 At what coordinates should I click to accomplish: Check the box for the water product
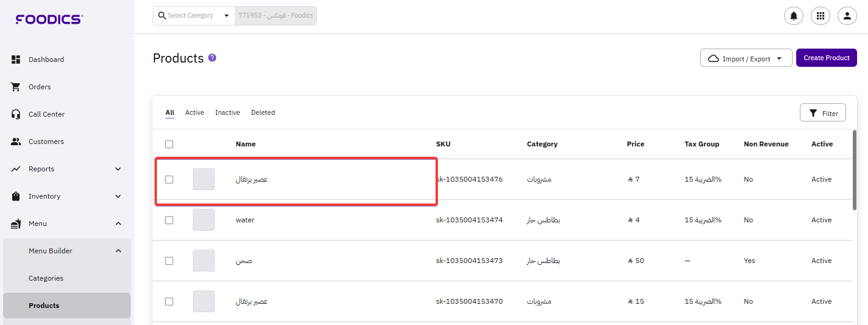pos(169,220)
